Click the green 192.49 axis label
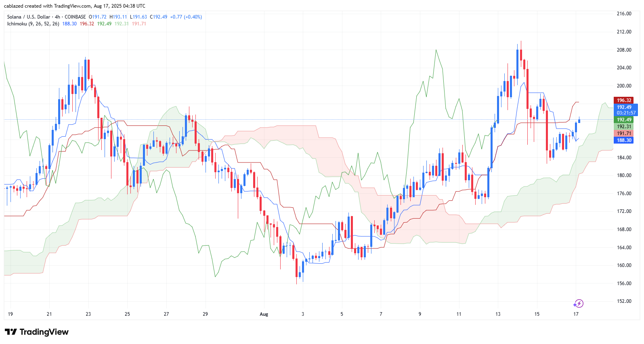Viewport: 644px width, 344px height. point(624,120)
